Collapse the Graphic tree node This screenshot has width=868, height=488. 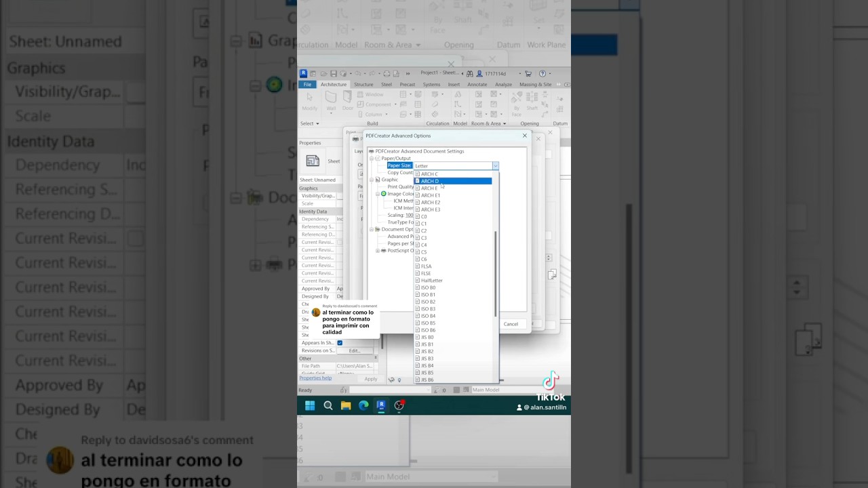[x=372, y=180]
